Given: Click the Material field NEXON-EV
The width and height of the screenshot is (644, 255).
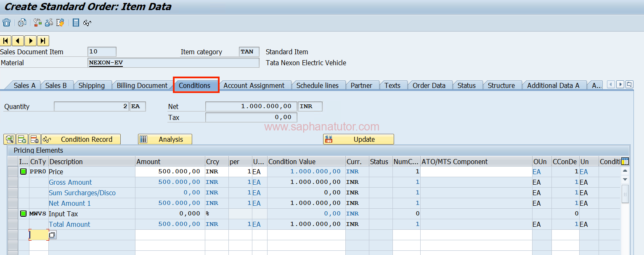Looking at the screenshot, I should pos(174,63).
